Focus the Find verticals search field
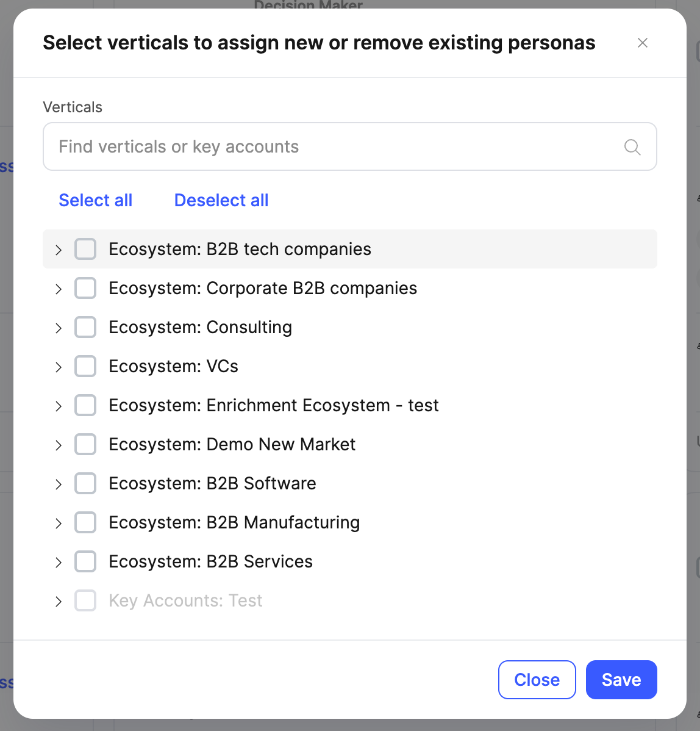This screenshot has height=731, width=700. [x=329, y=146]
